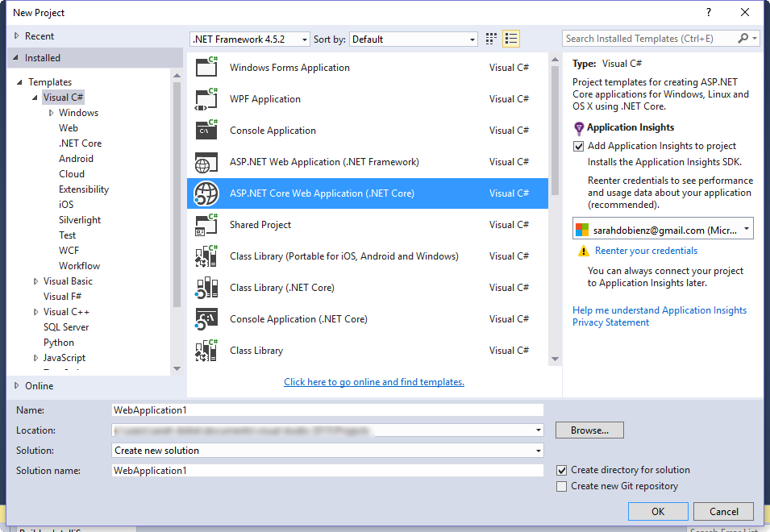Viewport: 770px width, 532px height.
Task: Click the ASP.NET Web Application (.NET Framework) icon
Action: coord(206,162)
